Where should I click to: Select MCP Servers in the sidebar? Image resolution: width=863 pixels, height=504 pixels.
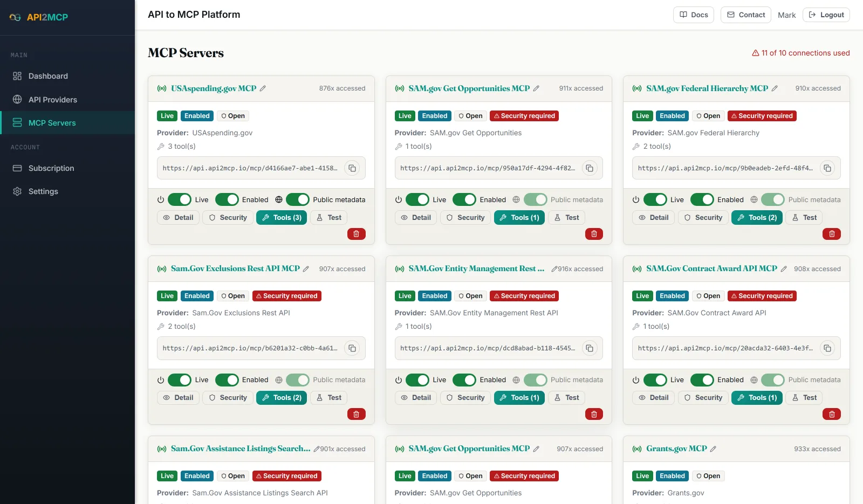67,123
